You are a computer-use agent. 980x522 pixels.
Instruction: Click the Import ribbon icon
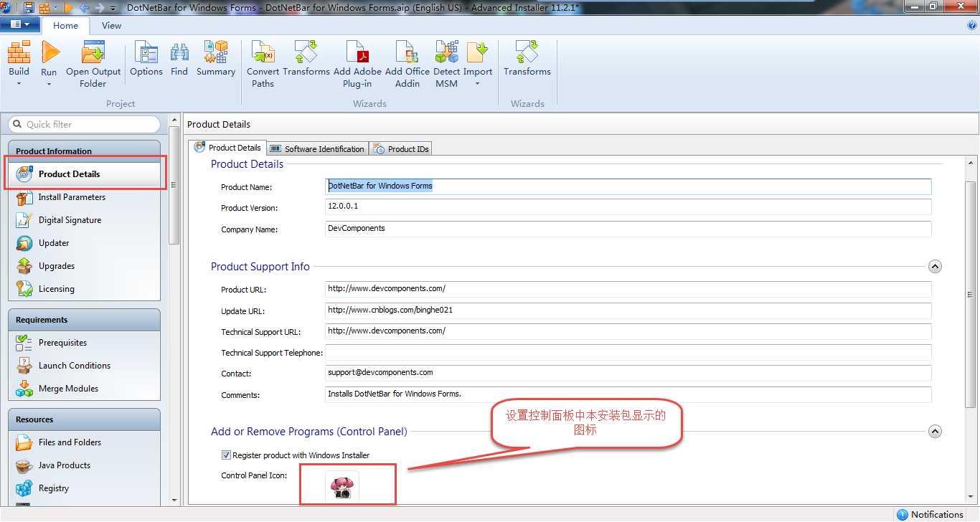[x=477, y=52]
